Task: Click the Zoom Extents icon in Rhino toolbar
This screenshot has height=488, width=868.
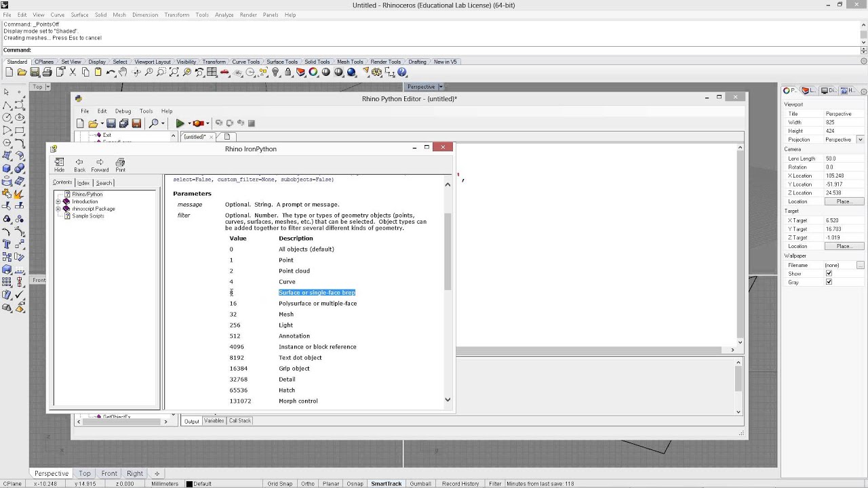Action: (x=174, y=72)
